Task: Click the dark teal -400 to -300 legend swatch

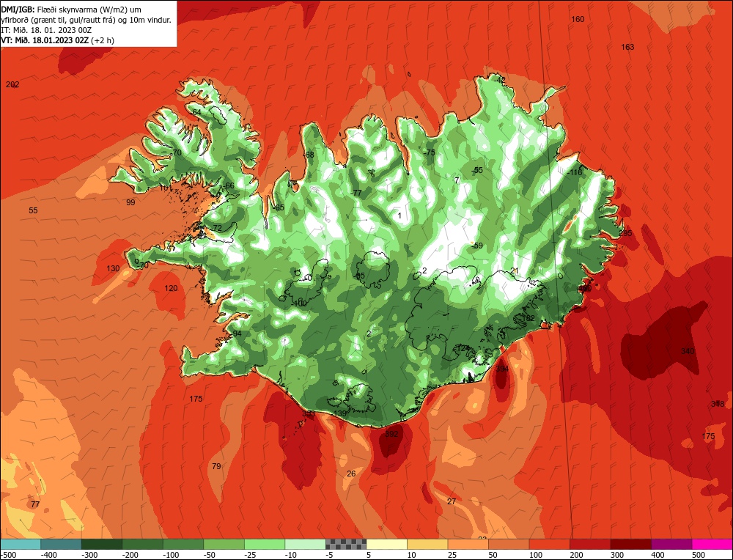Action: coord(61,544)
